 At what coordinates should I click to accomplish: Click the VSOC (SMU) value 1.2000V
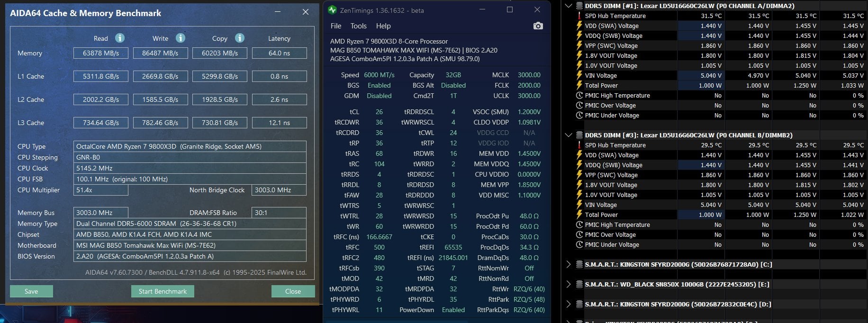(x=529, y=112)
